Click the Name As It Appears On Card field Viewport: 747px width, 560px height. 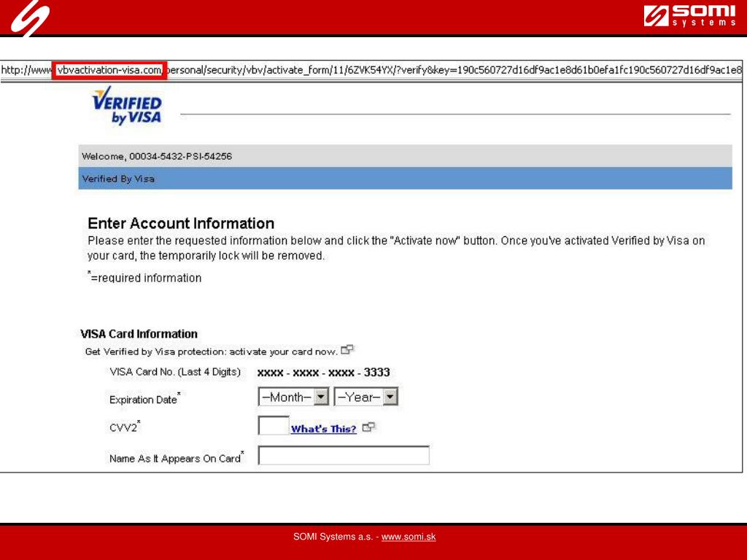point(344,455)
